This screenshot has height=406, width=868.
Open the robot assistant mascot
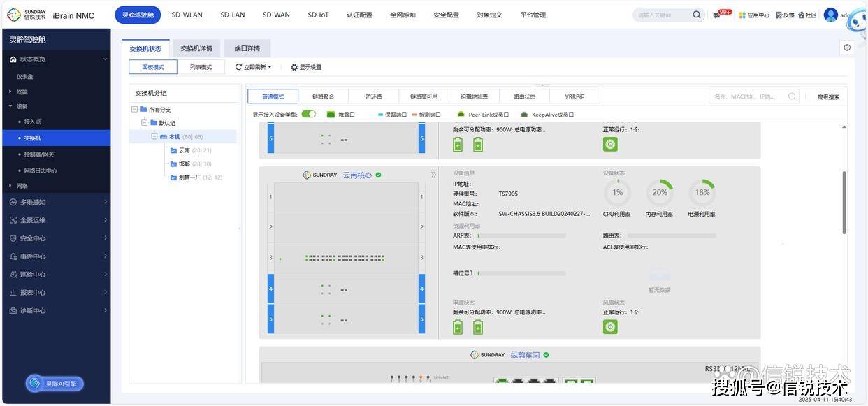point(857,20)
